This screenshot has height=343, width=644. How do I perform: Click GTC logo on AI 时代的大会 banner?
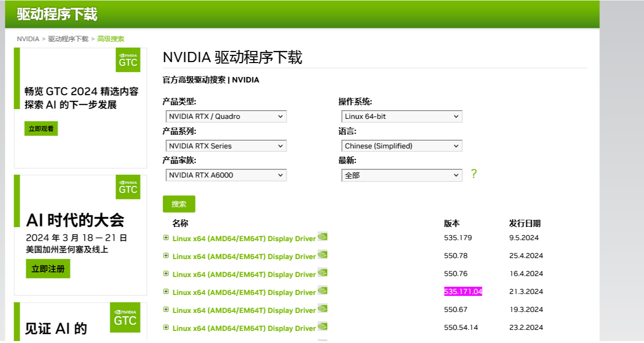[x=128, y=187]
